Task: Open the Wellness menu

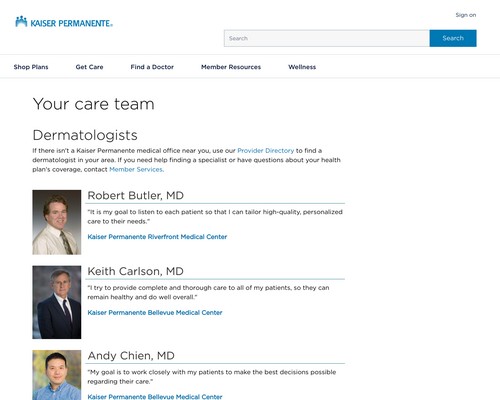Action: pos(302,67)
